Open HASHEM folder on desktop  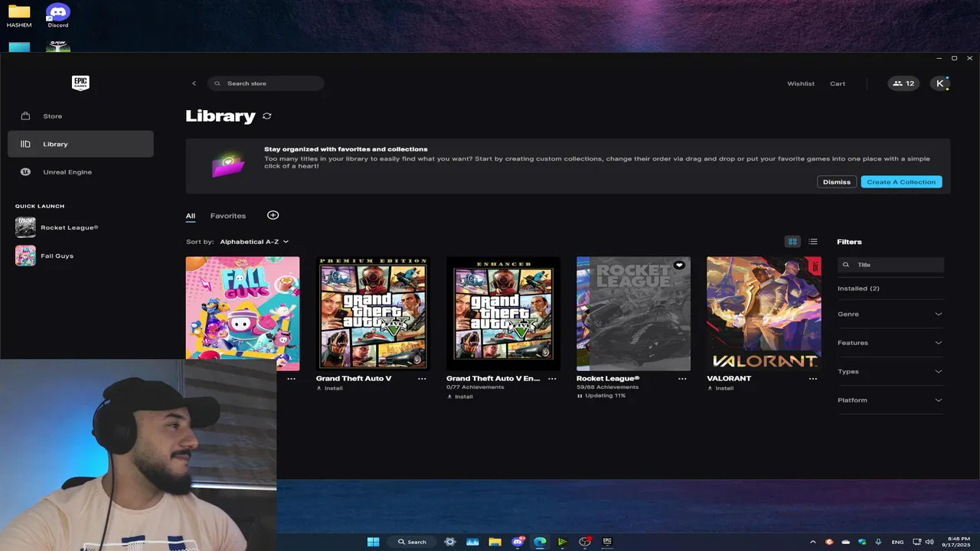[x=19, y=16]
